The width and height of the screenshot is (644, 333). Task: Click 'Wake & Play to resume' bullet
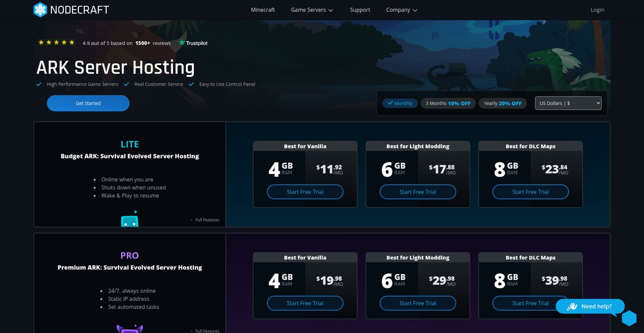[x=130, y=196]
